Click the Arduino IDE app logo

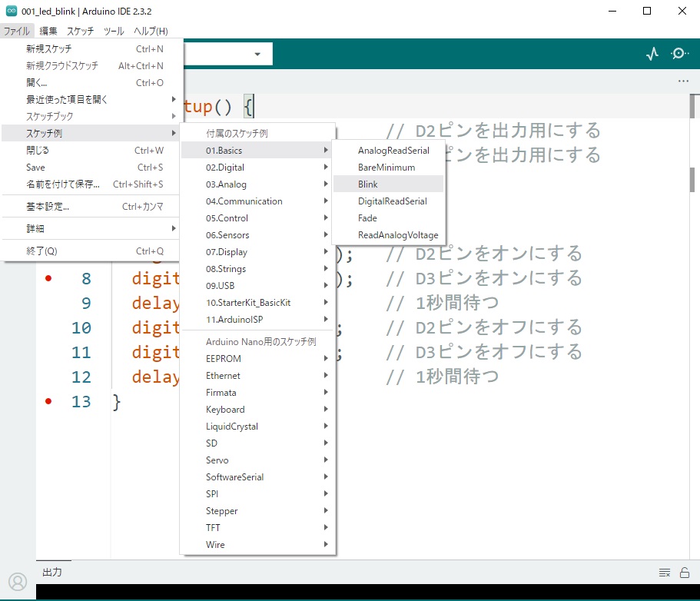12,12
